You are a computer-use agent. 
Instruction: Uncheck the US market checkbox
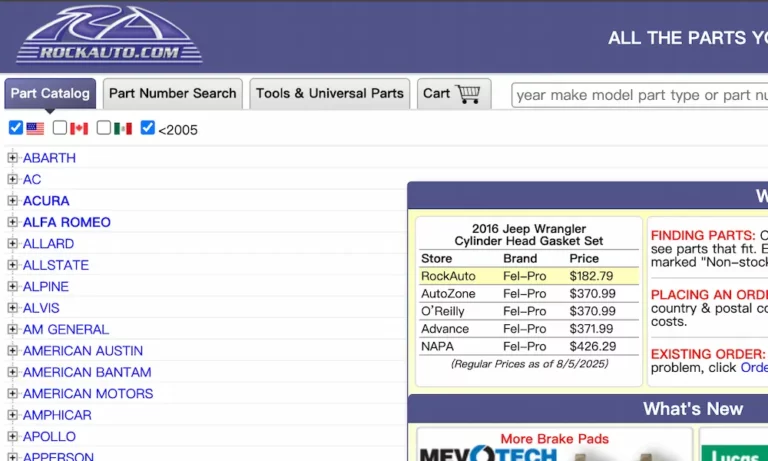click(16, 128)
